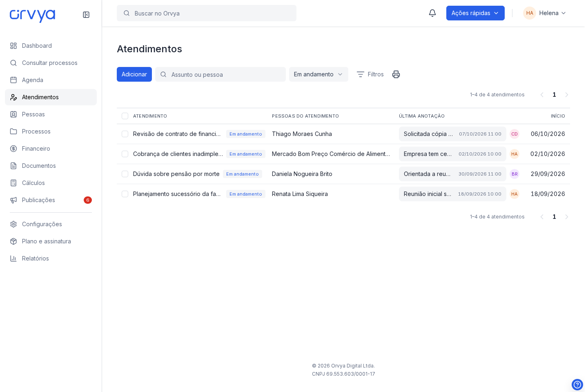Click the Publicações badge showing 6
This screenshot has height=392, width=588.
pos(88,200)
